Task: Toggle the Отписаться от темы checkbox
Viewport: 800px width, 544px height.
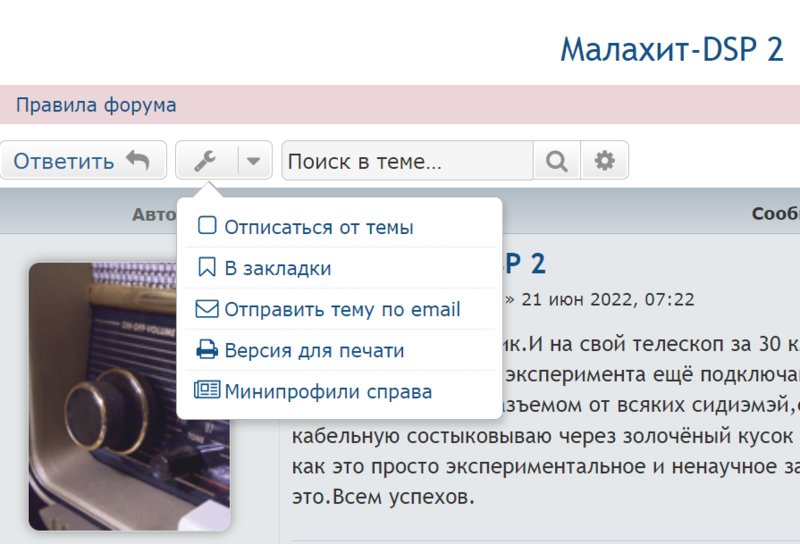Action: (x=207, y=225)
